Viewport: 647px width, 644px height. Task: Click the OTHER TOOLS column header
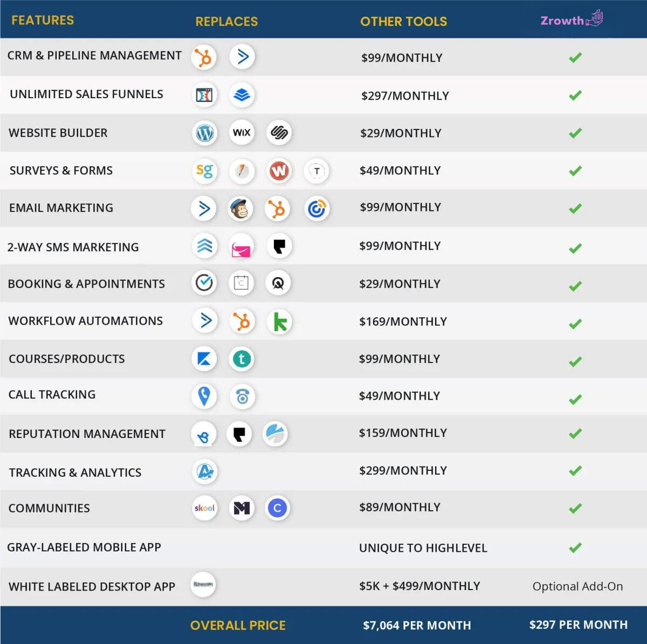coord(403,22)
